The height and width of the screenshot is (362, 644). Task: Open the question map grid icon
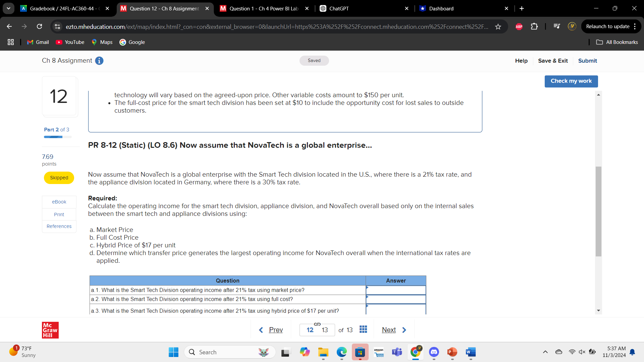coord(363,329)
